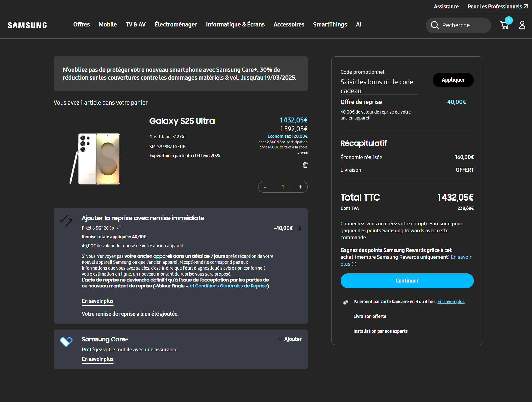Viewport: 532px width, 402px height.
Task: Click the Samsung Care+ promotion banner
Action: (180, 74)
